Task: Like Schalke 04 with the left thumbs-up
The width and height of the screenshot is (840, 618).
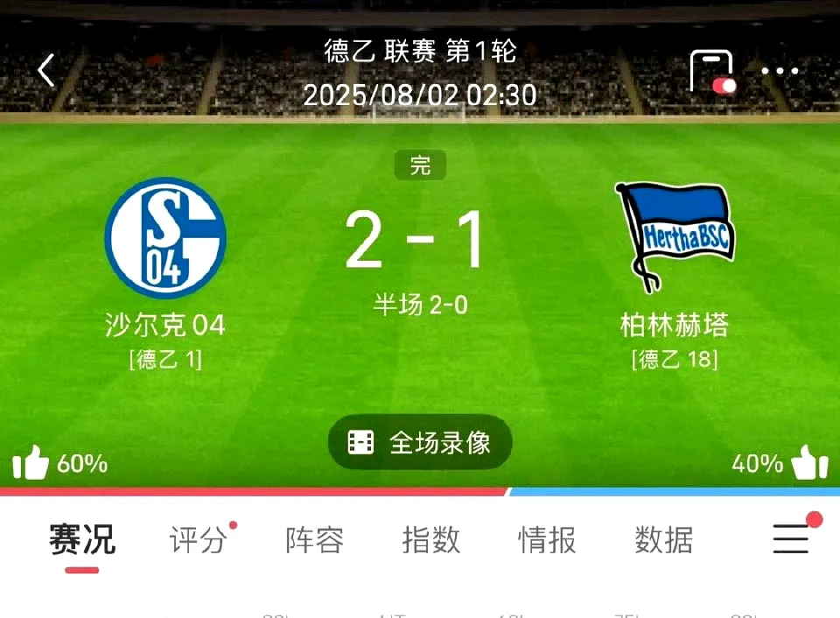Action: pos(31,462)
